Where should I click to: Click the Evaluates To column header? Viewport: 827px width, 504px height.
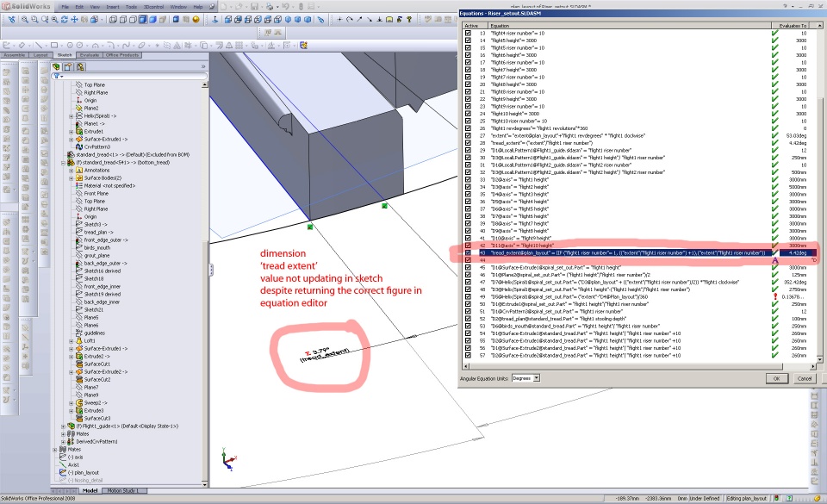coord(793,25)
